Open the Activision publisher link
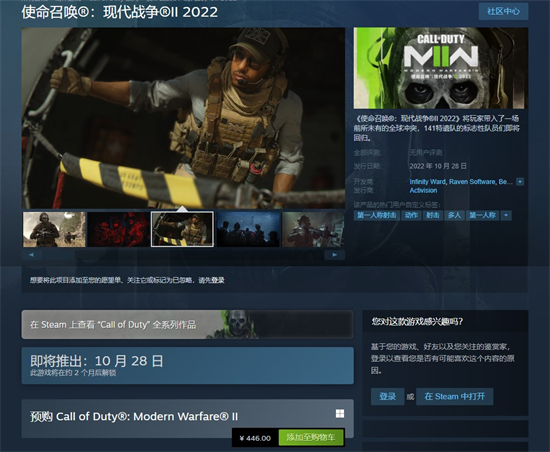The image size is (550, 452). 423,190
